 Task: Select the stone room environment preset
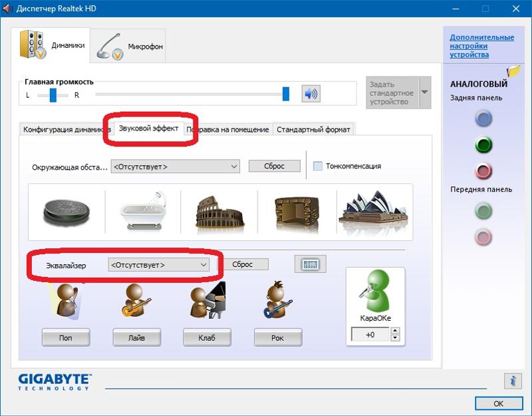pyautogui.click(x=297, y=213)
